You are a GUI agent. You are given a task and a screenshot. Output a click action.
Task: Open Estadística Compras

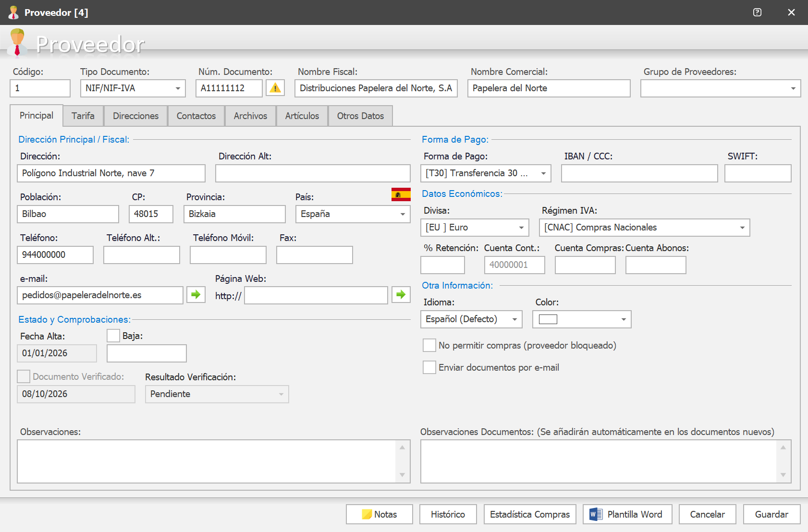[530, 514]
